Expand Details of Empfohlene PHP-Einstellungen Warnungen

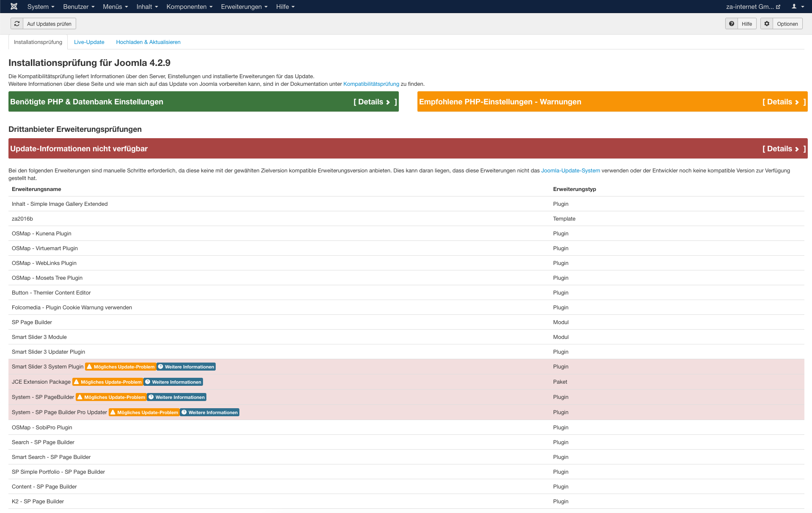(784, 102)
